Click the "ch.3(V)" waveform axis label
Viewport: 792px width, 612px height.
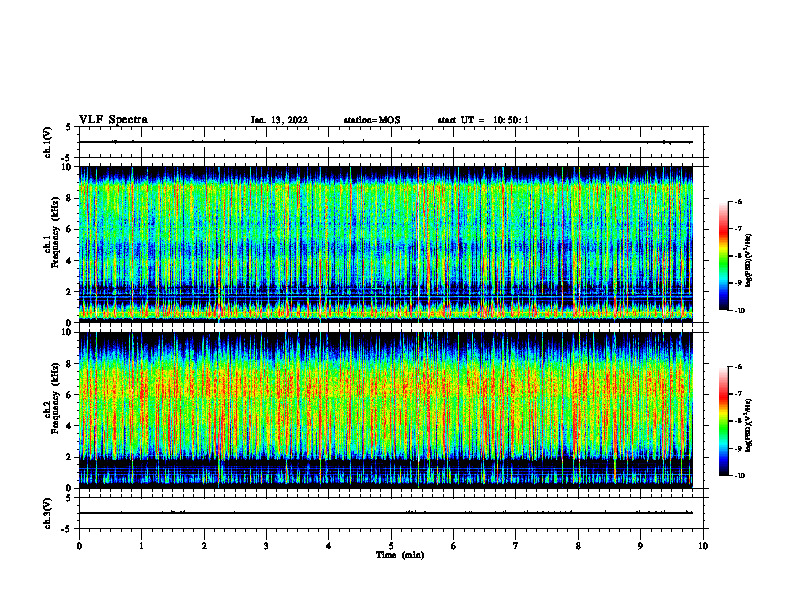(x=48, y=513)
